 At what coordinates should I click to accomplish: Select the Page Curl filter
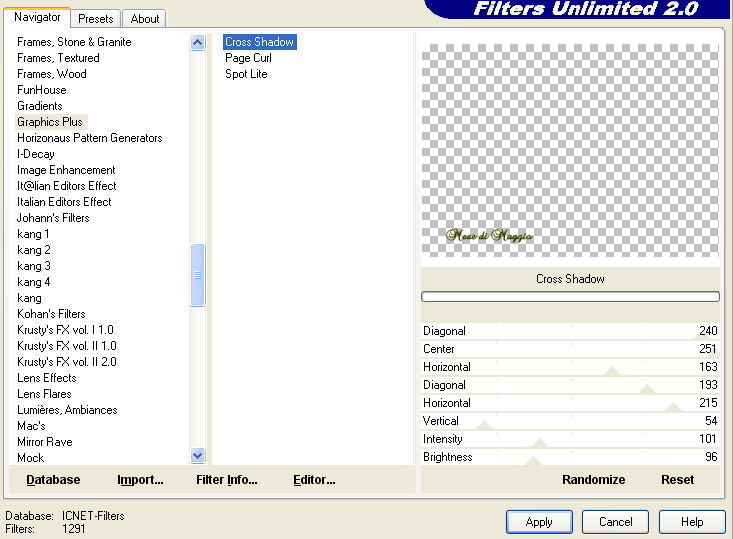(248, 58)
